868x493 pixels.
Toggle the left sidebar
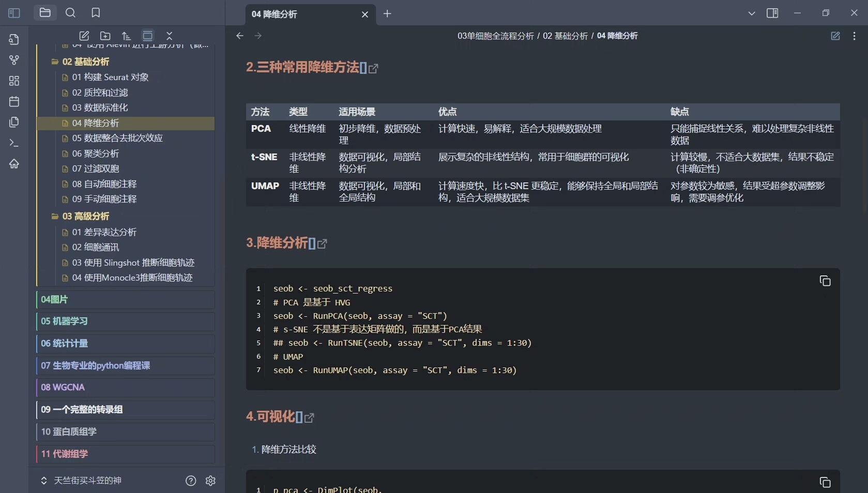[x=14, y=13]
